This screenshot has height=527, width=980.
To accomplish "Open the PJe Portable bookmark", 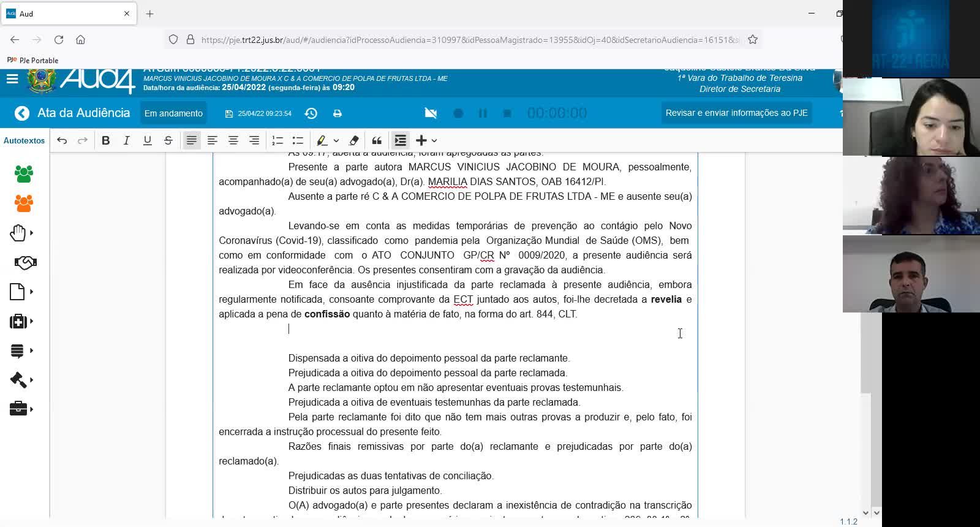I will coord(32,60).
